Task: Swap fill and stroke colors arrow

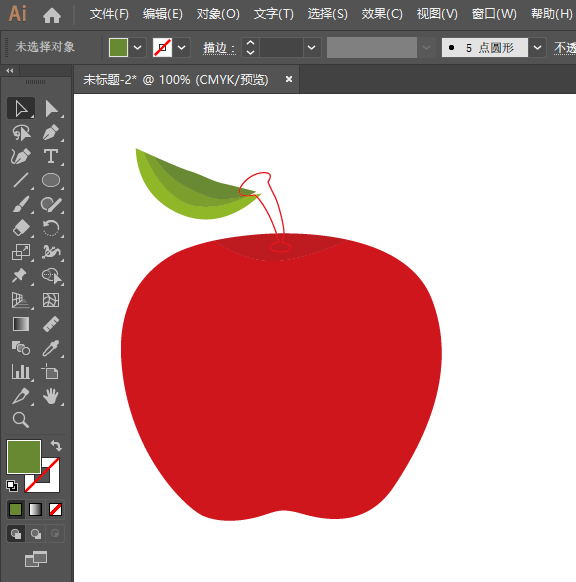Action: tap(56, 445)
